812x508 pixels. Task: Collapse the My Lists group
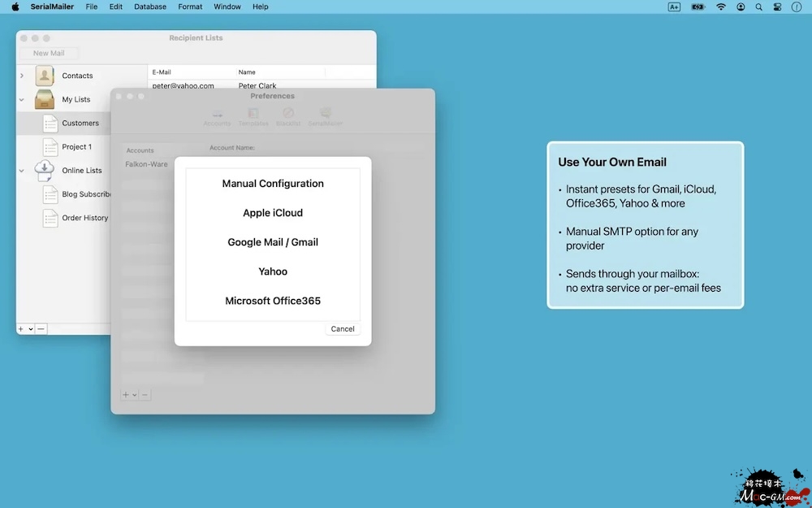point(22,100)
